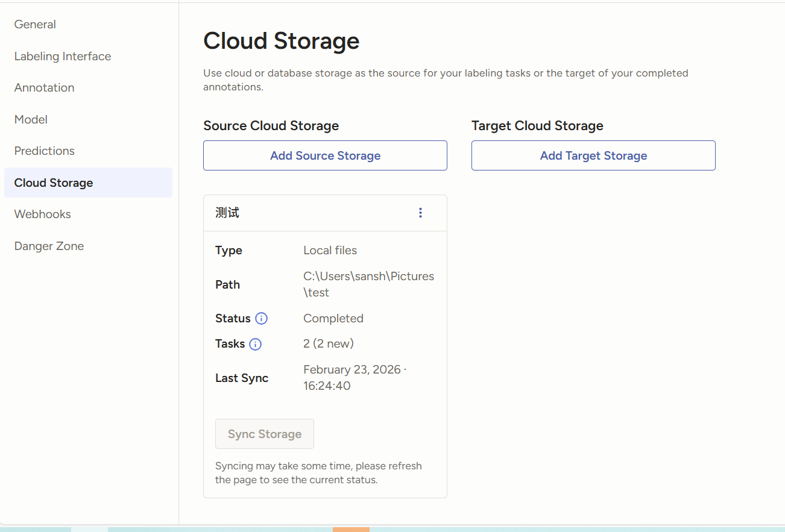Navigate to Webhooks settings
Viewport: 785px width, 532px height.
(x=43, y=214)
